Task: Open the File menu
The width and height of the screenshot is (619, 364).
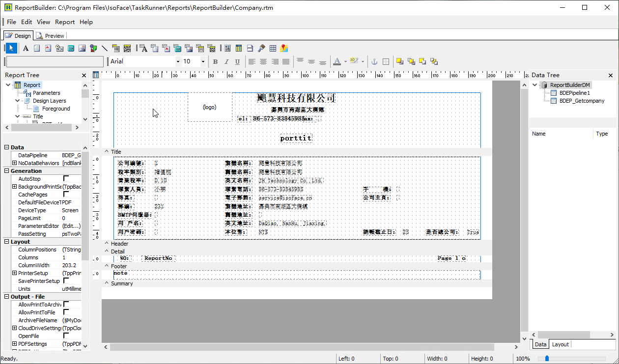Action: 11,22
